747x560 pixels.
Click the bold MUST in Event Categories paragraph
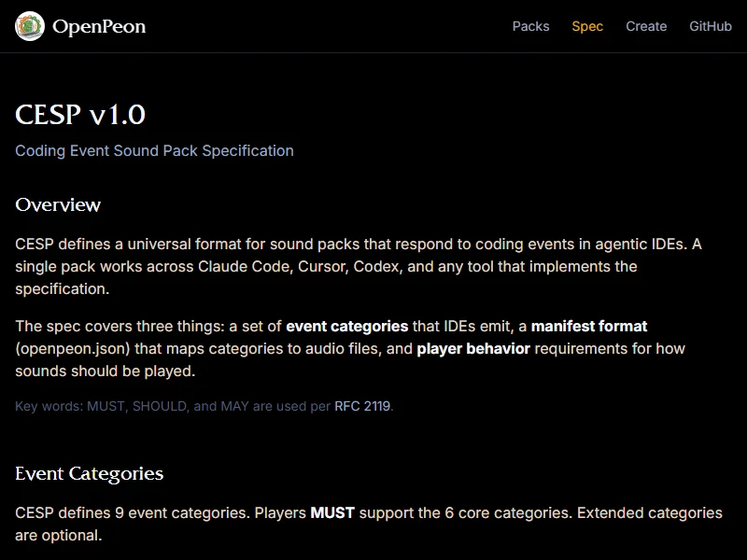(332, 512)
